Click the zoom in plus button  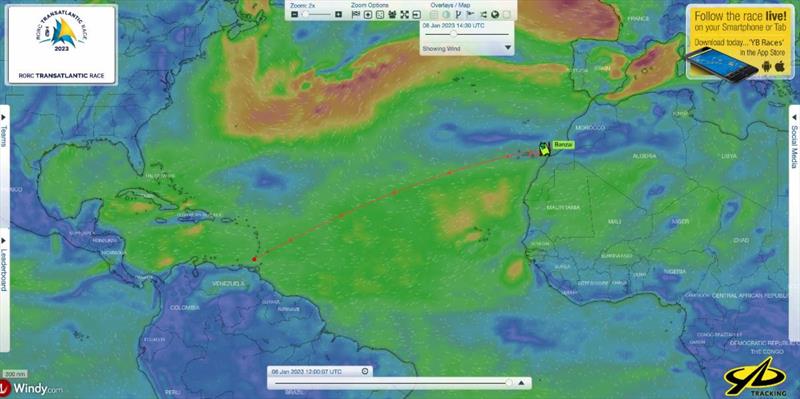338,14
